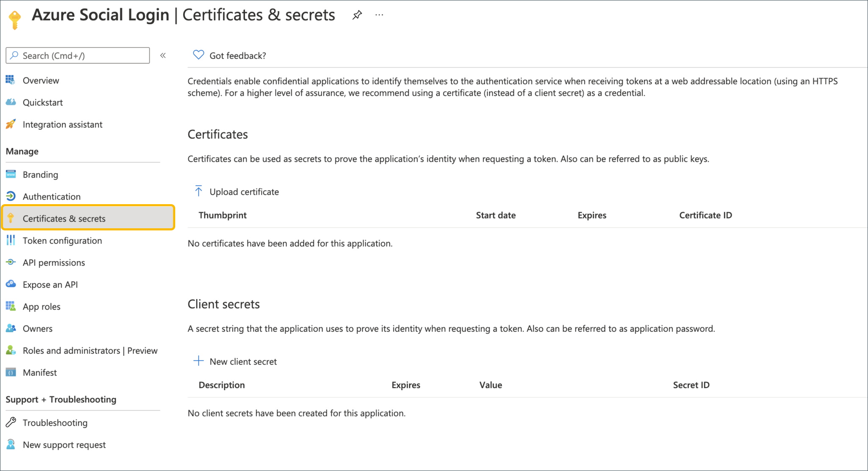Open the Branding menu item

40,175
